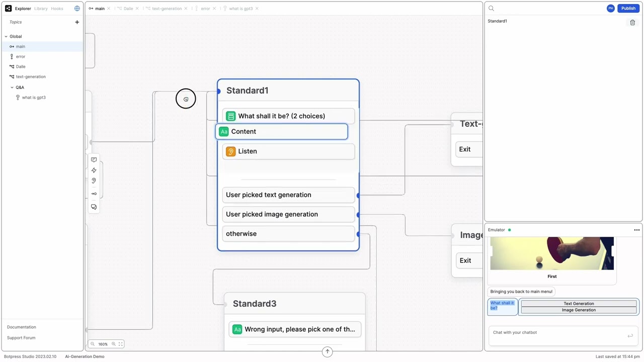This screenshot has width=644, height=362.
Task: Click the zoom out magnifier icon
Action: [x=93, y=344]
